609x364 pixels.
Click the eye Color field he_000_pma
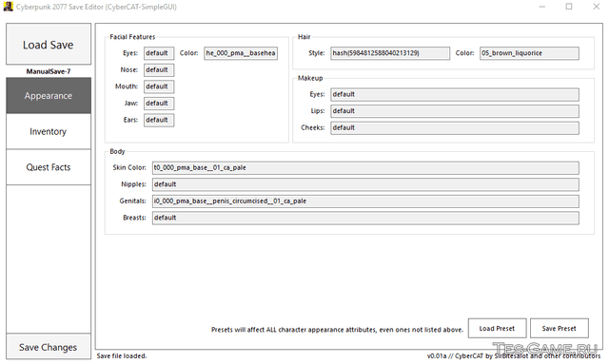241,53
